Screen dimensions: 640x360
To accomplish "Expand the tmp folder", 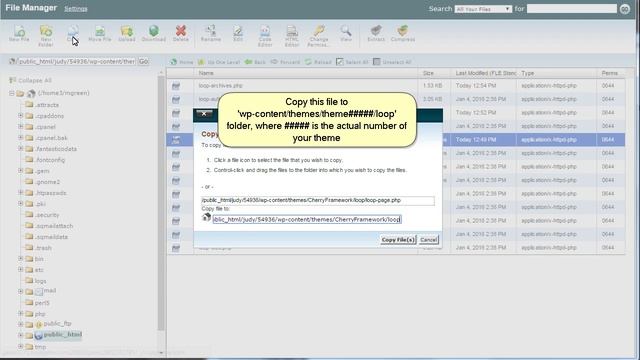I will tap(20, 347).
